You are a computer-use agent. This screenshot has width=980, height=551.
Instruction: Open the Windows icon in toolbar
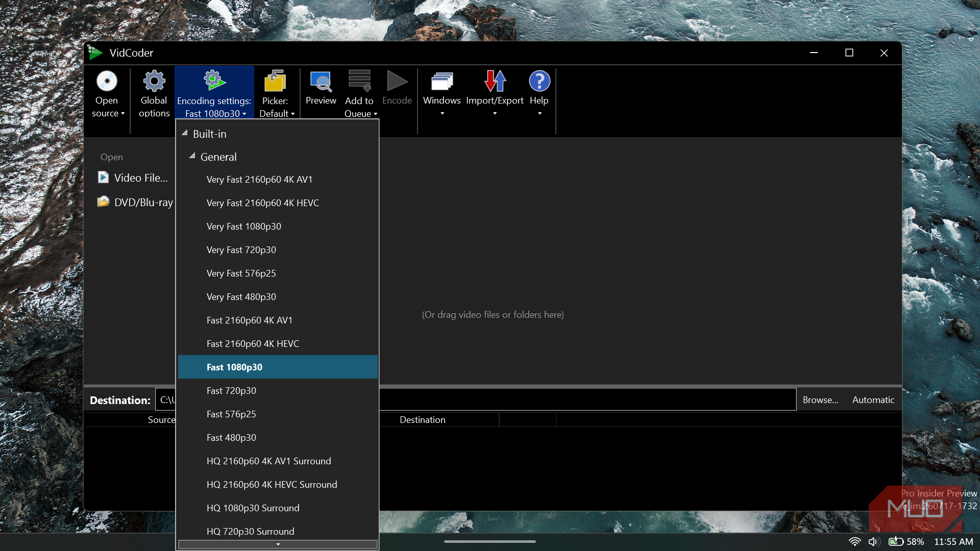(442, 81)
